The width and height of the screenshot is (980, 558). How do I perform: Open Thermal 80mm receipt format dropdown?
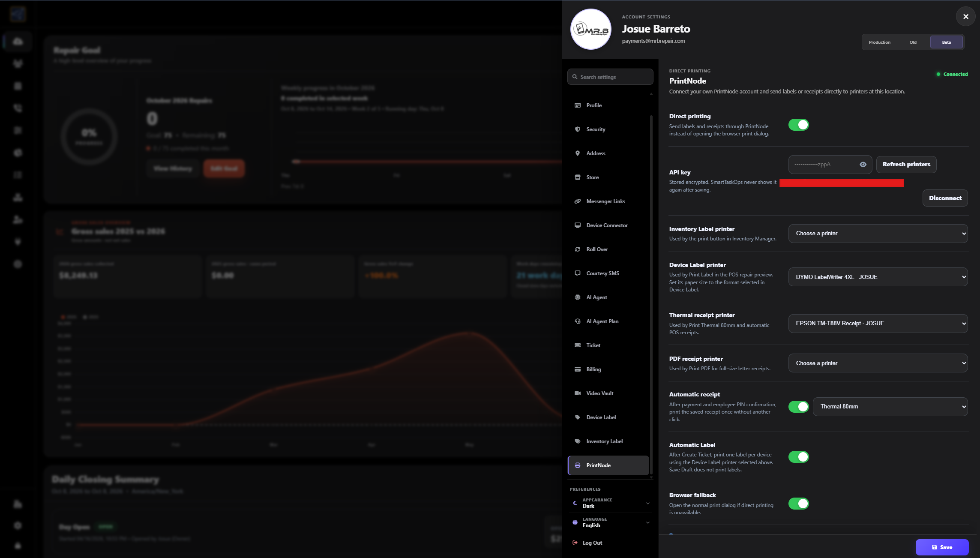[x=890, y=407]
